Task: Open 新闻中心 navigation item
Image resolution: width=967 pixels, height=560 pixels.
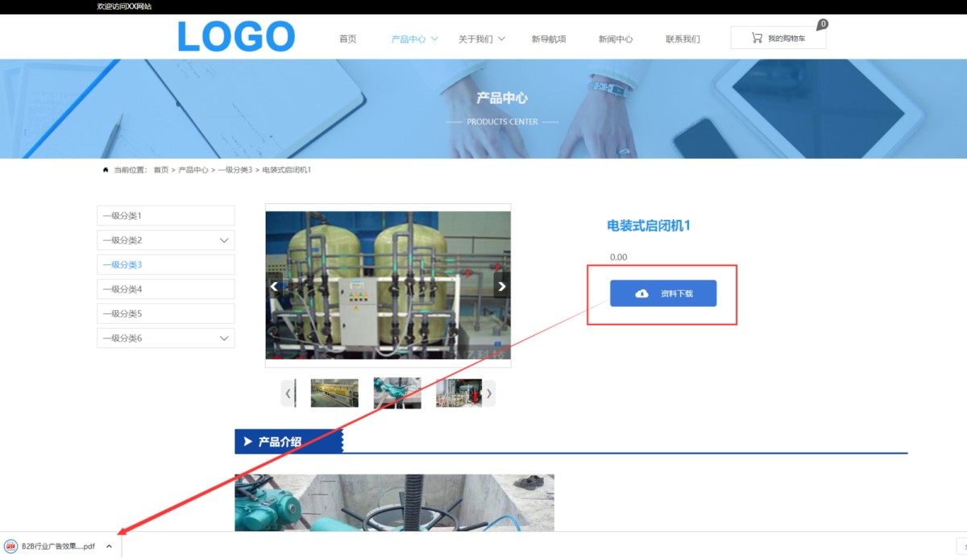Action: (616, 39)
